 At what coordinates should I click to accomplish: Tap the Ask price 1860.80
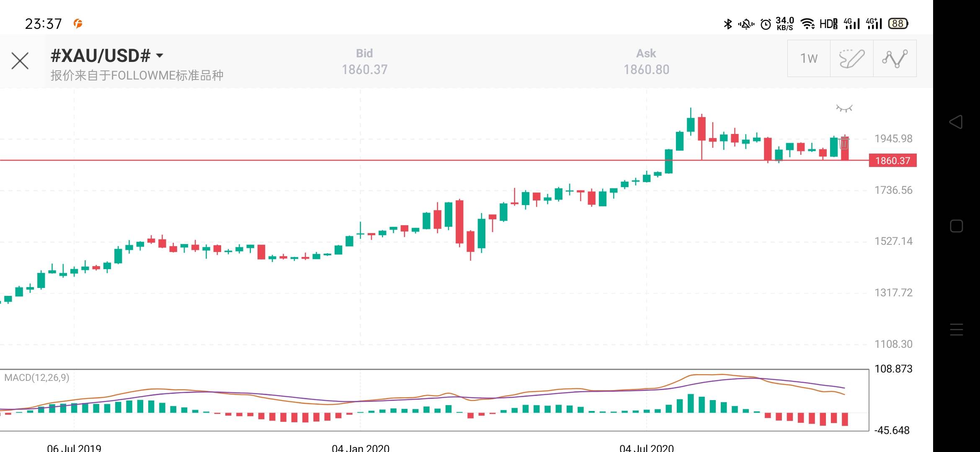(x=646, y=69)
